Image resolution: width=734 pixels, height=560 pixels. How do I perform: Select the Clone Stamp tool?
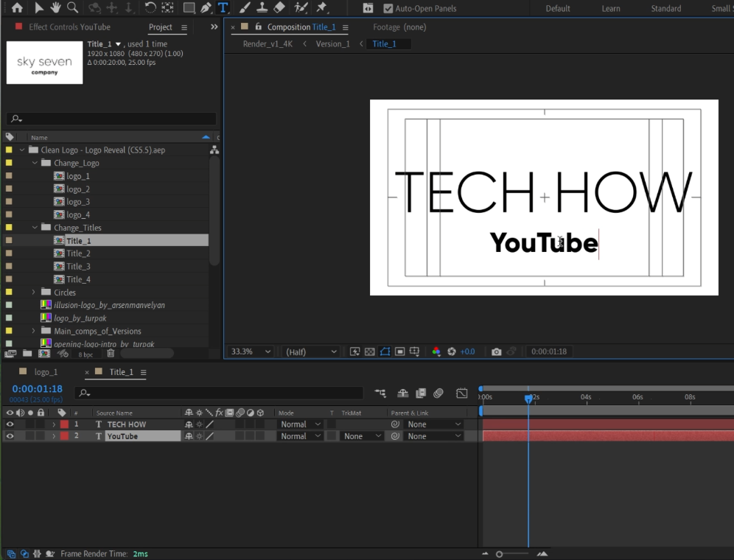[262, 8]
